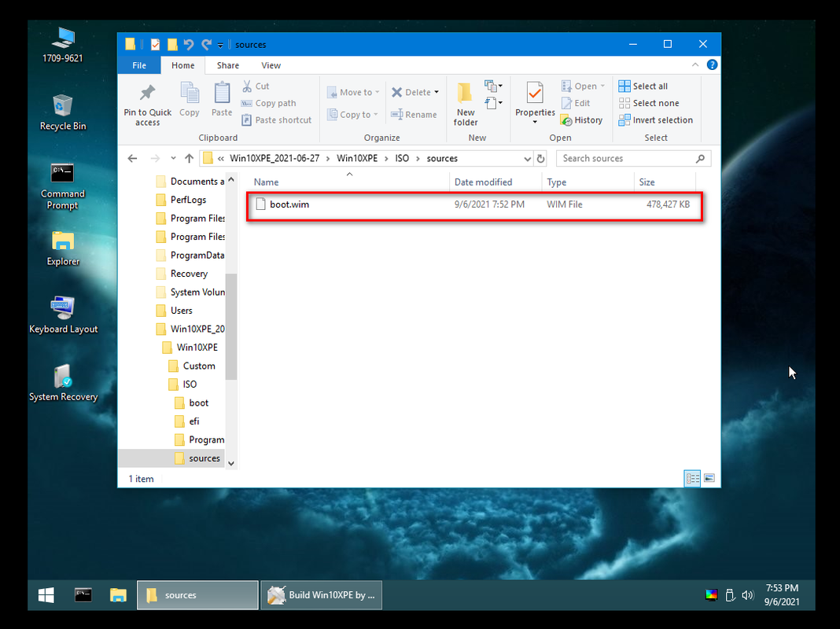Expand address bar history dropdown

coord(527,159)
